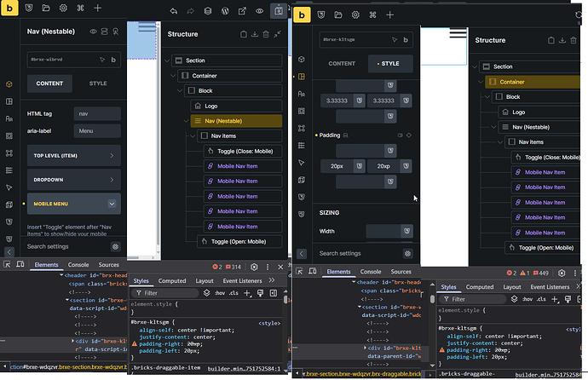Click the Bricks logo in left window

pyautogui.click(x=9, y=8)
